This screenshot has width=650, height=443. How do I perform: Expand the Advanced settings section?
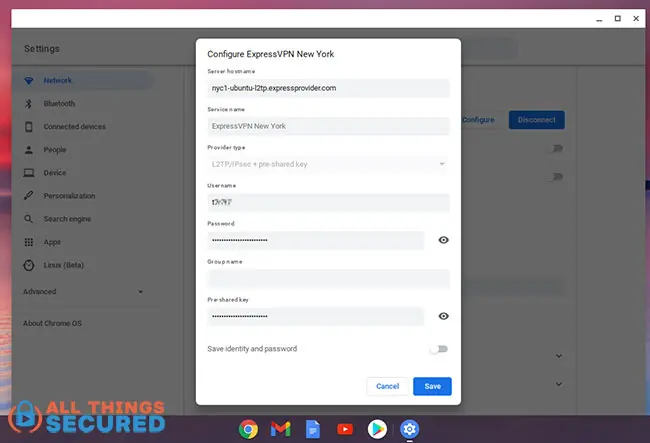click(x=83, y=292)
